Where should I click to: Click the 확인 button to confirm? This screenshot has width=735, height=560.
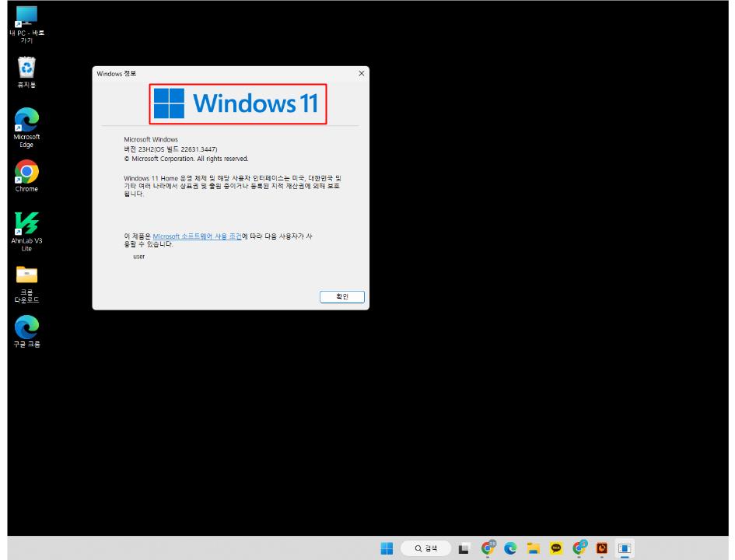341,296
